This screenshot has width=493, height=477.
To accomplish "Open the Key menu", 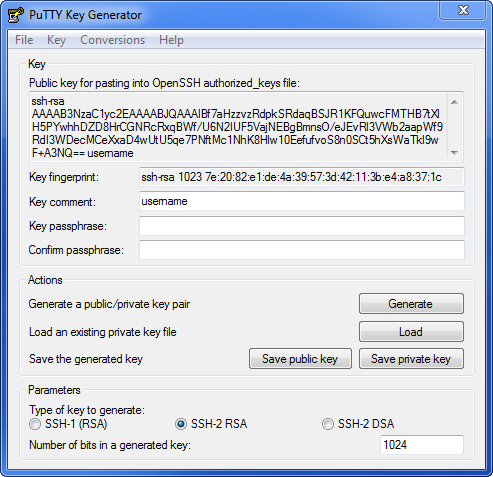I will (x=56, y=40).
